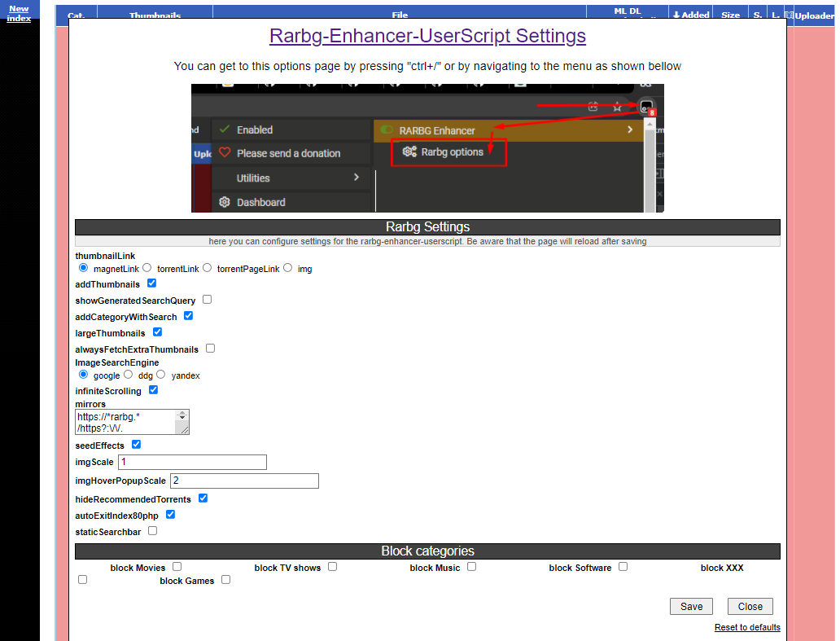Image resolution: width=840 pixels, height=641 pixels.
Task: Click the Close button
Action: (x=750, y=606)
